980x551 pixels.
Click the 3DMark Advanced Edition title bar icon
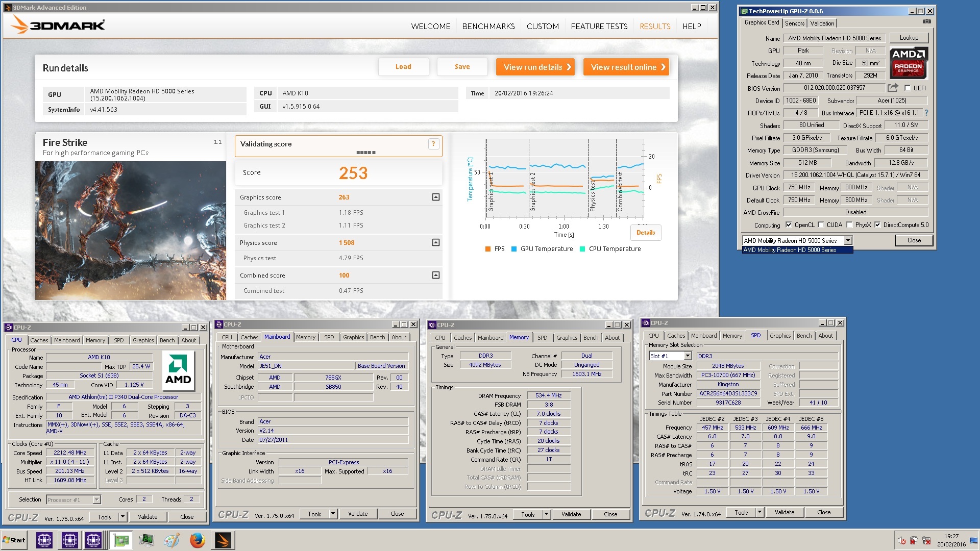click(8, 8)
